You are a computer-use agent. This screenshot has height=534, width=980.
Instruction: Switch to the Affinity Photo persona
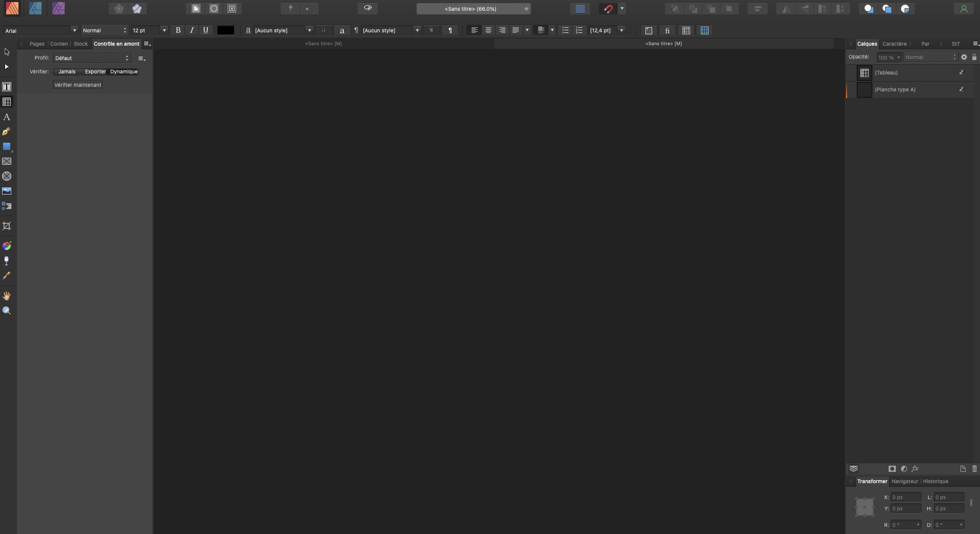tap(58, 8)
